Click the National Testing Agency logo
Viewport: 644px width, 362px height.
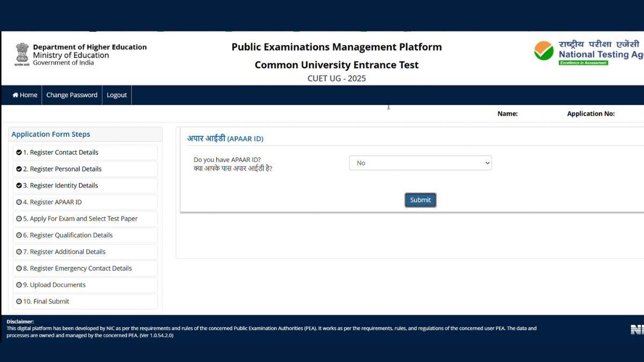(543, 51)
